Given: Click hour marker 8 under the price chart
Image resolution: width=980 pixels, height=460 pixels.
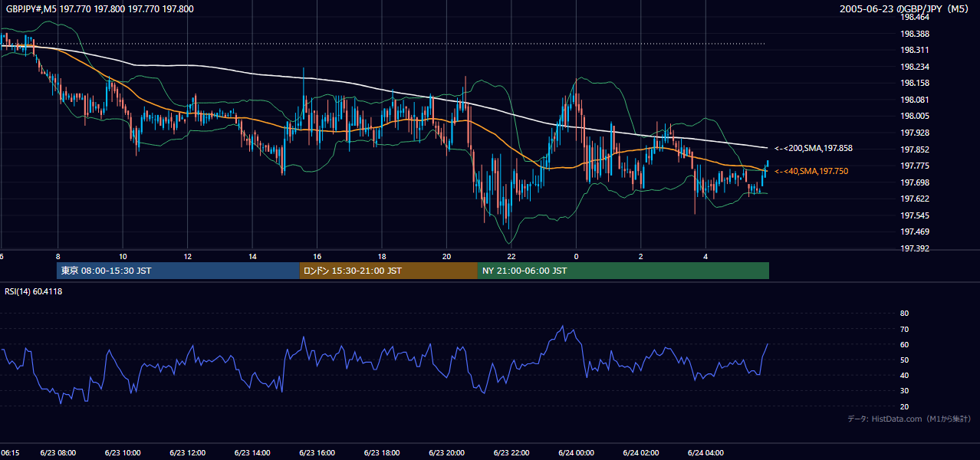Looking at the screenshot, I should tap(58, 257).
